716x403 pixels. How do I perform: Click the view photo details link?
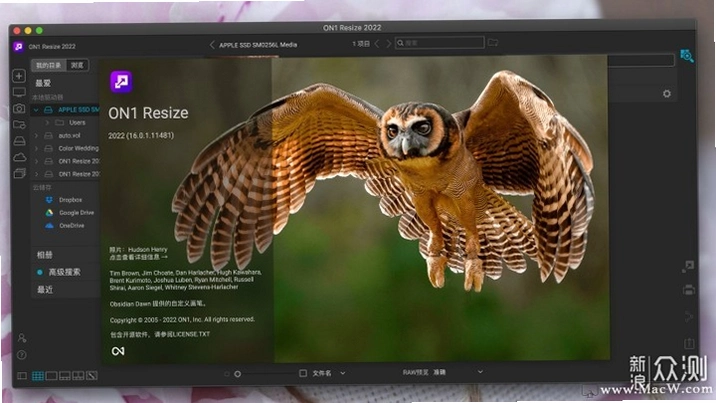coord(138,257)
